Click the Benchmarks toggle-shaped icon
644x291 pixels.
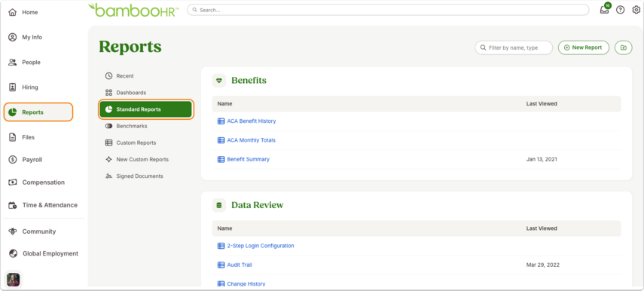(108, 126)
